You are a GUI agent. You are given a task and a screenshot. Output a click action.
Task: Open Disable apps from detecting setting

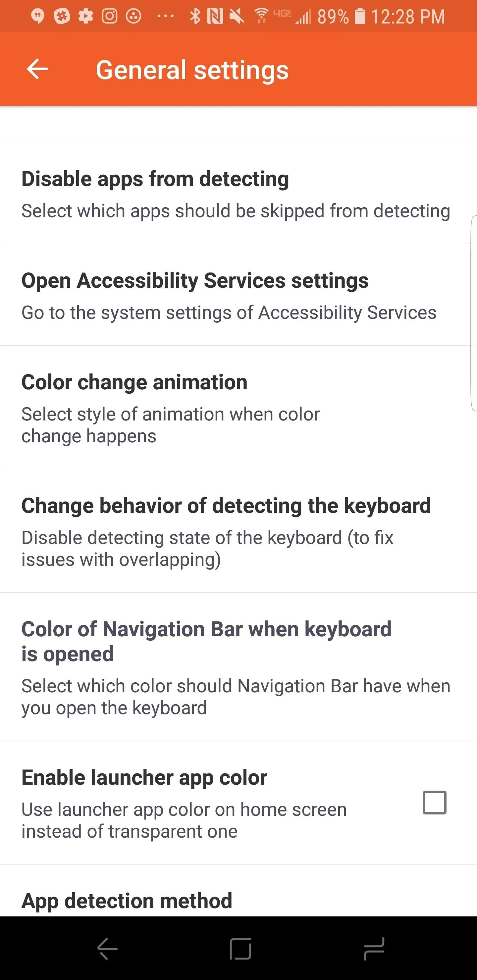point(238,193)
